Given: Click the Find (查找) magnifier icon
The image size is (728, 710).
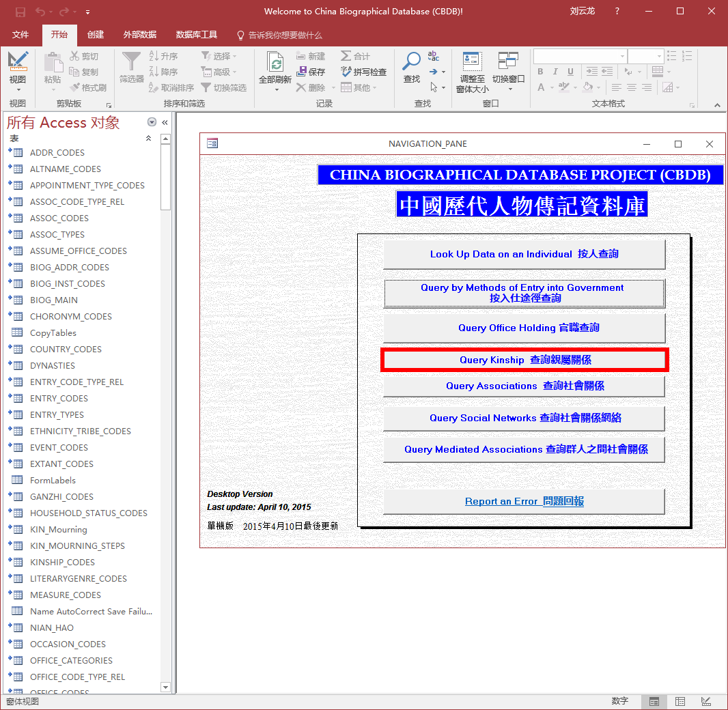Looking at the screenshot, I should 411,61.
